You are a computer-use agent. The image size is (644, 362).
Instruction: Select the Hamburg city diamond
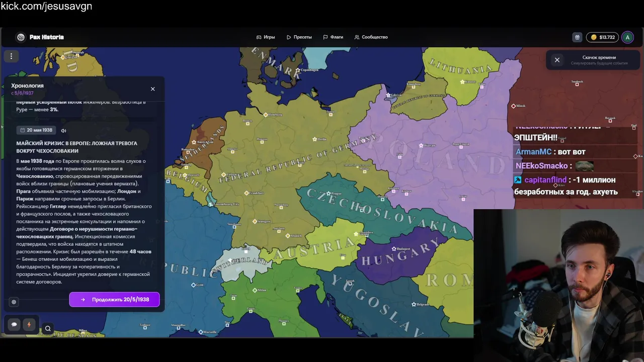tap(266, 115)
